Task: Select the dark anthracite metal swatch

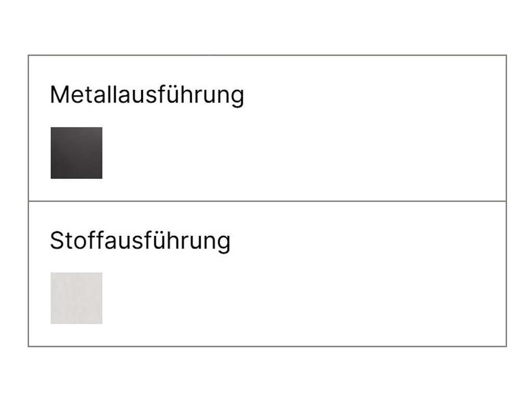Action: click(x=76, y=153)
